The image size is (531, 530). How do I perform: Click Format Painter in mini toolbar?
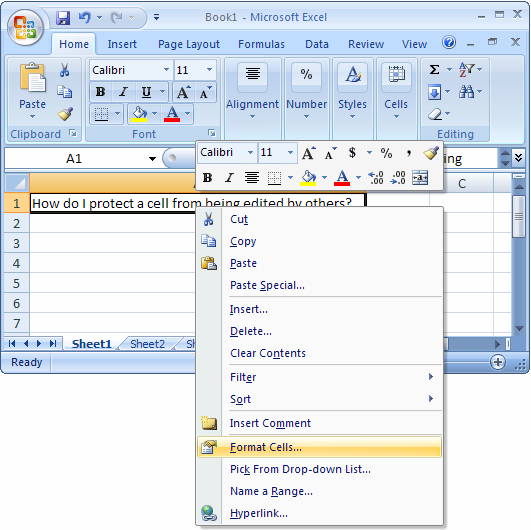click(x=431, y=153)
